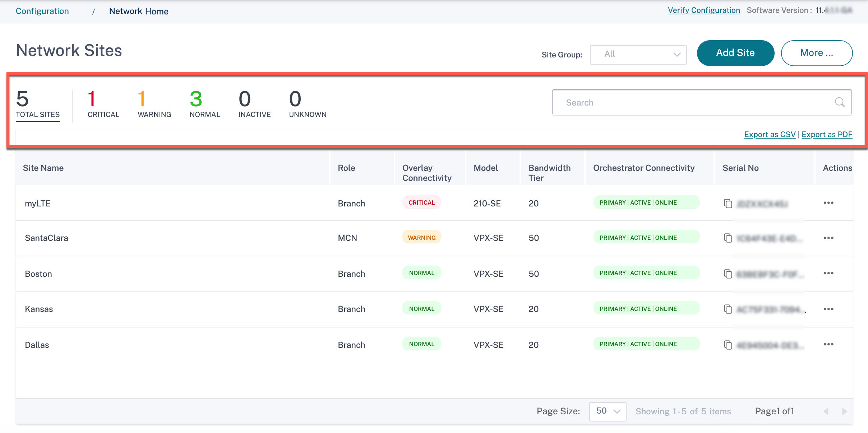Click Dallas PRIMARY | ACTIVE | ONLINE badge
This screenshot has height=433, width=868.
646,344
